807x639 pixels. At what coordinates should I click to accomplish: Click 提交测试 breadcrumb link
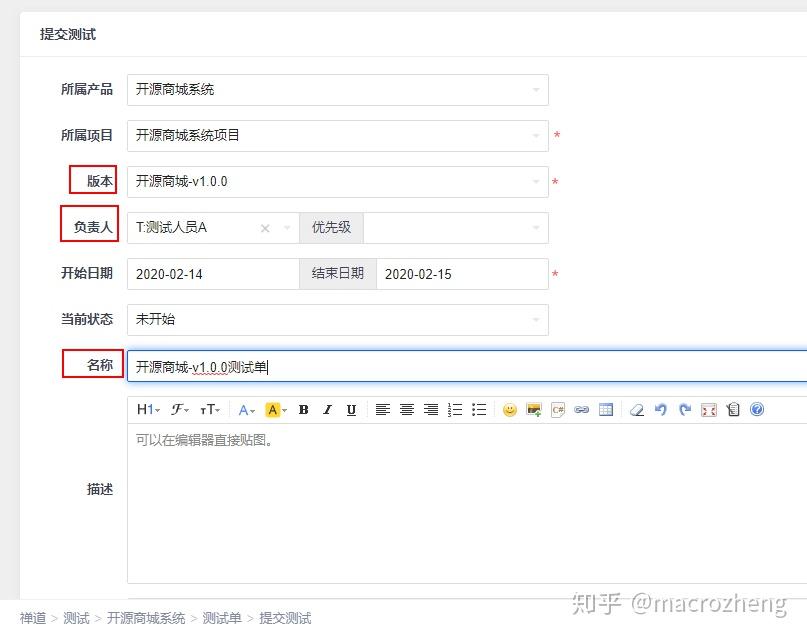click(285, 618)
